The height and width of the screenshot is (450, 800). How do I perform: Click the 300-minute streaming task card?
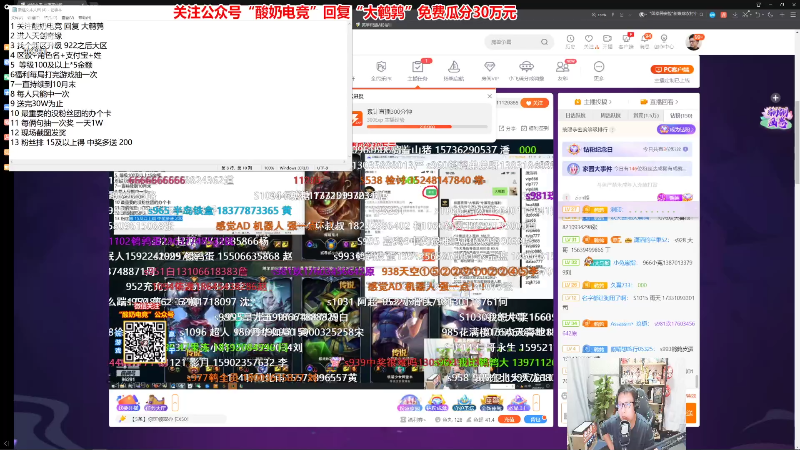point(421,118)
